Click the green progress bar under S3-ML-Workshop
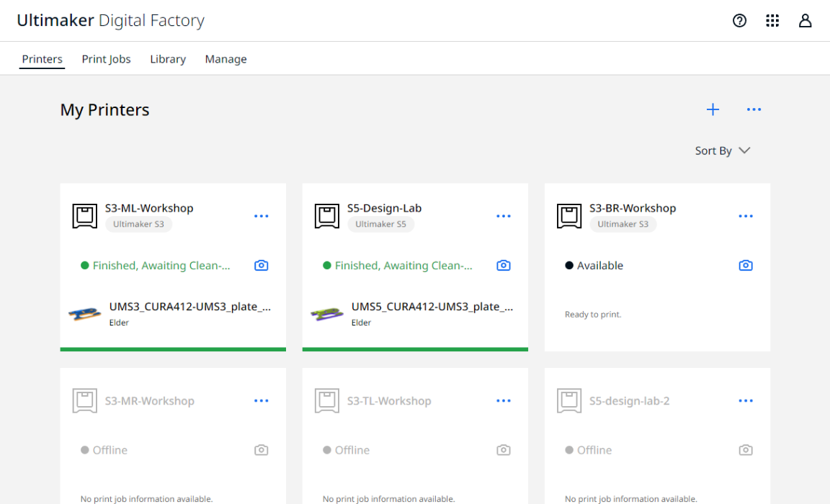Viewport: 830px width, 504px height. [173, 349]
